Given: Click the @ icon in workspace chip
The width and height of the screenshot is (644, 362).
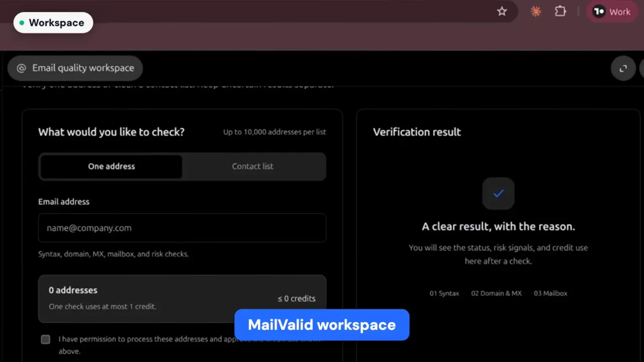Looking at the screenshot, I should coord(21,68).
